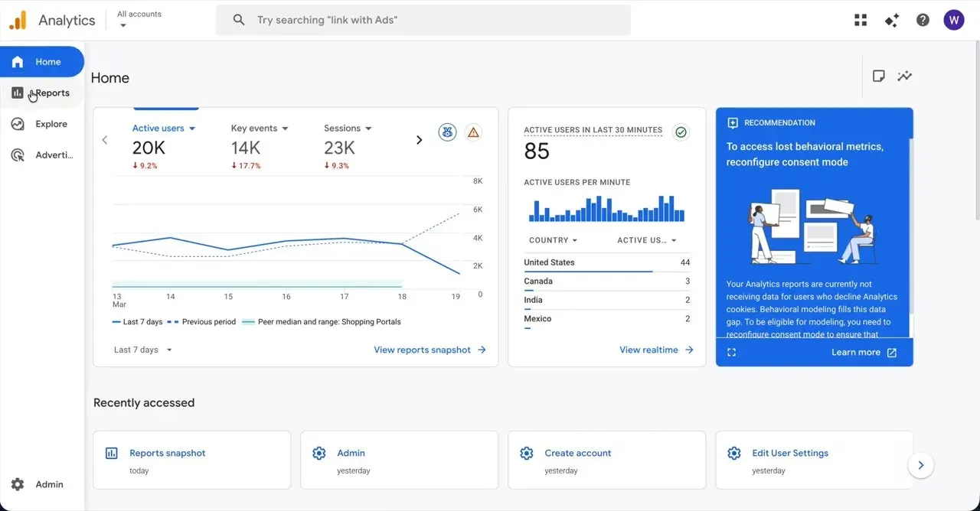Show next metrics with right chevron
Screen dimensions: 980x511
[x=419, y=140]
